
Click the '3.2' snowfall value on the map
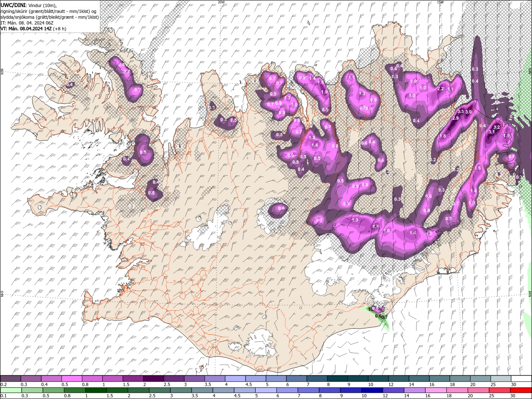click(496, 127)
